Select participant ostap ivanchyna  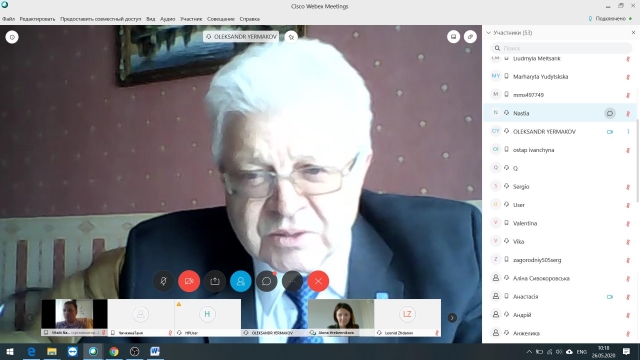[x=559, y=150]
